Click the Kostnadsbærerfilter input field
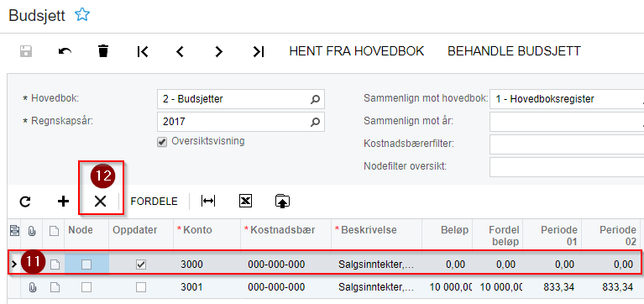The image size is (644, 304). 567,144
